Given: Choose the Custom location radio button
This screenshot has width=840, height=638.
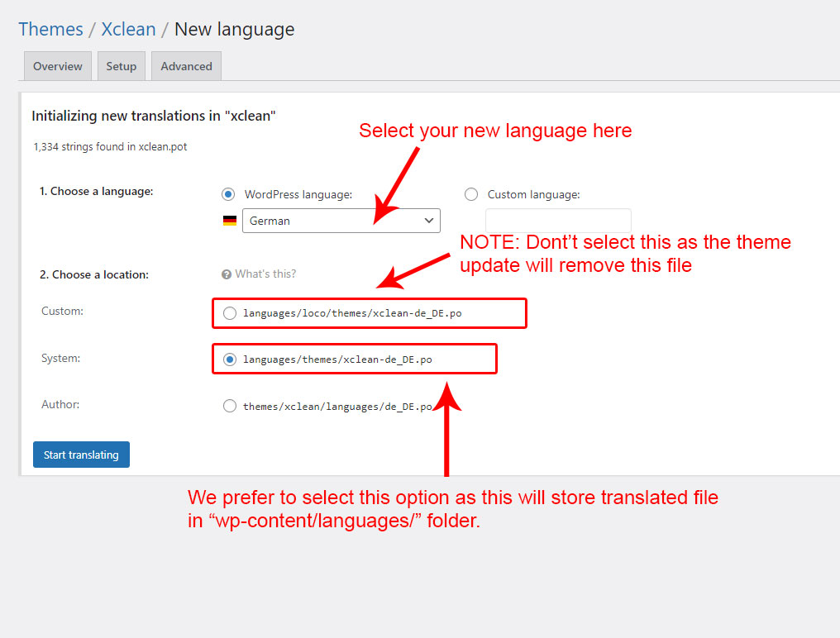Looking at the screenshot, I should pyautogui.click(x=230, y=313).
